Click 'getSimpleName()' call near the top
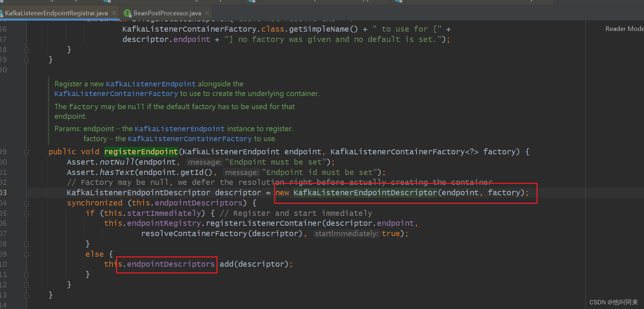Image resolution: width=644 pixels, height=309 pixels. tap(323, 29)
